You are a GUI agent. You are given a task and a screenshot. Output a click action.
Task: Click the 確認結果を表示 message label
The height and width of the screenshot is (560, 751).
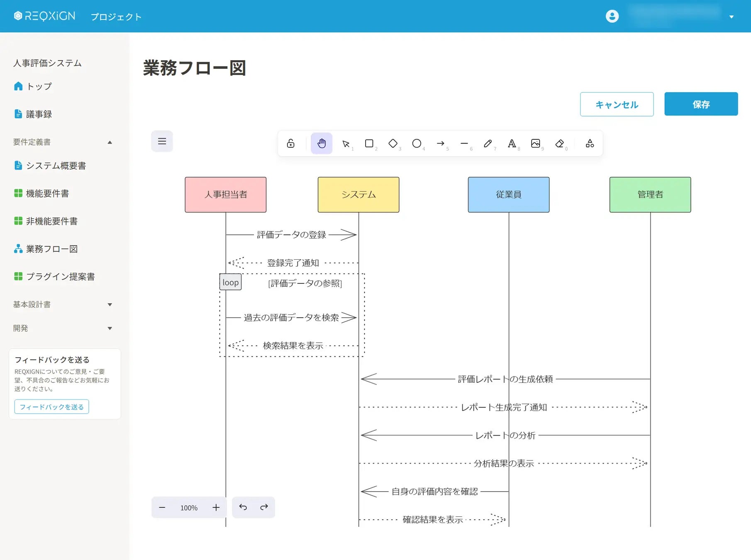pyautogui.click(x=433, y=520)
